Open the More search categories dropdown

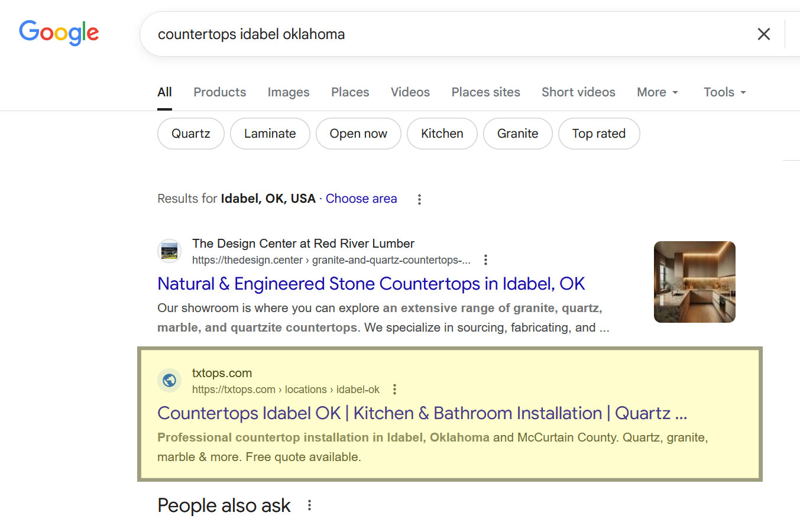click(657, 92)
